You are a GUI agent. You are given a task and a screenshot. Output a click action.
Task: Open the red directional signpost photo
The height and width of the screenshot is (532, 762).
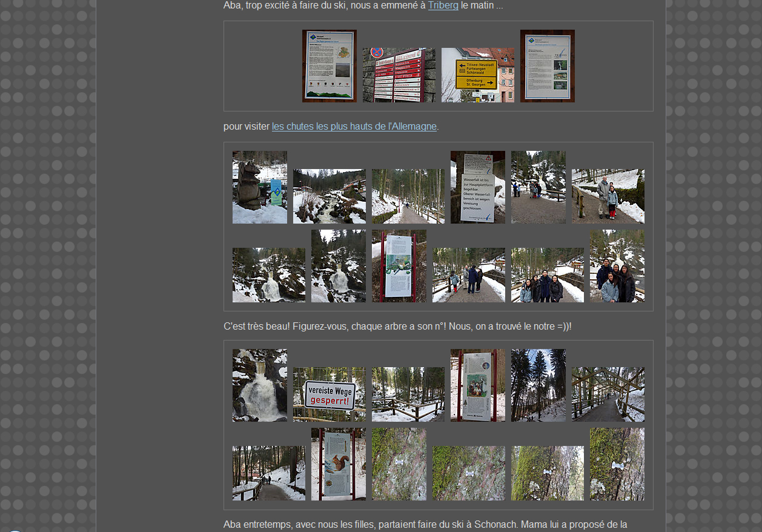point(399,75)
